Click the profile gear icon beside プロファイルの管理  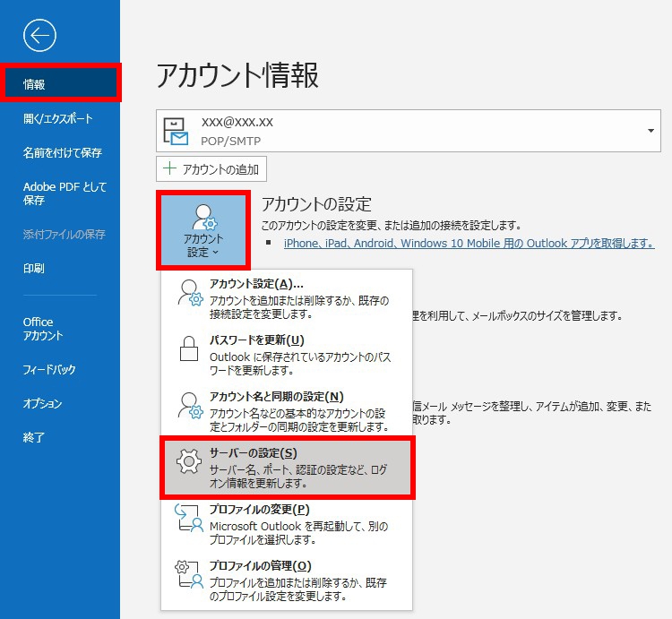[188, 574]
